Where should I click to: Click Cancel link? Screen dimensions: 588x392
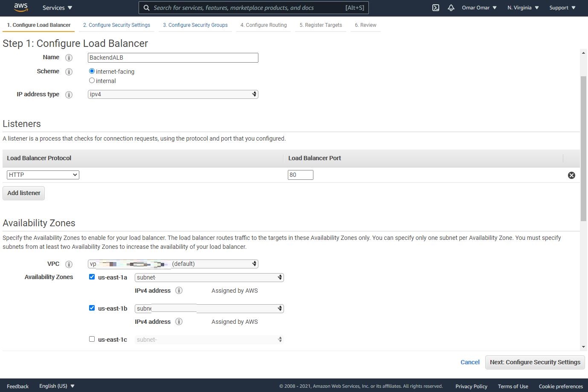coord(470,362)
